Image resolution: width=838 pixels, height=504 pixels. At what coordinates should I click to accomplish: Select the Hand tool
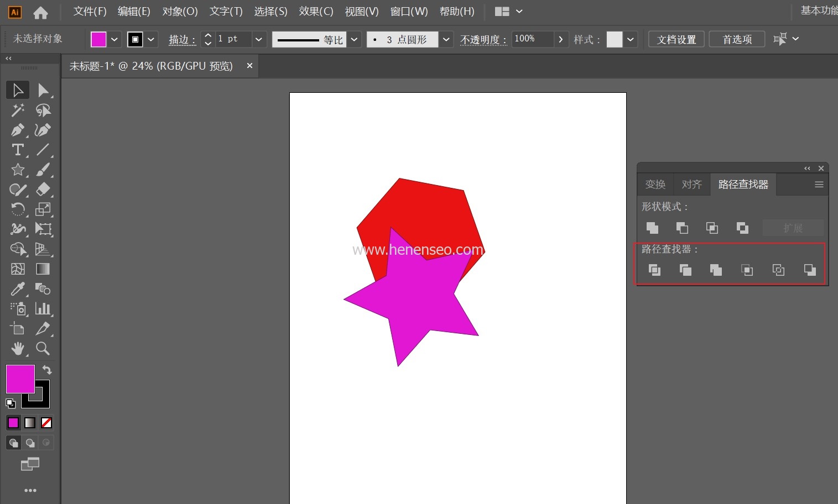click(18, 348)
